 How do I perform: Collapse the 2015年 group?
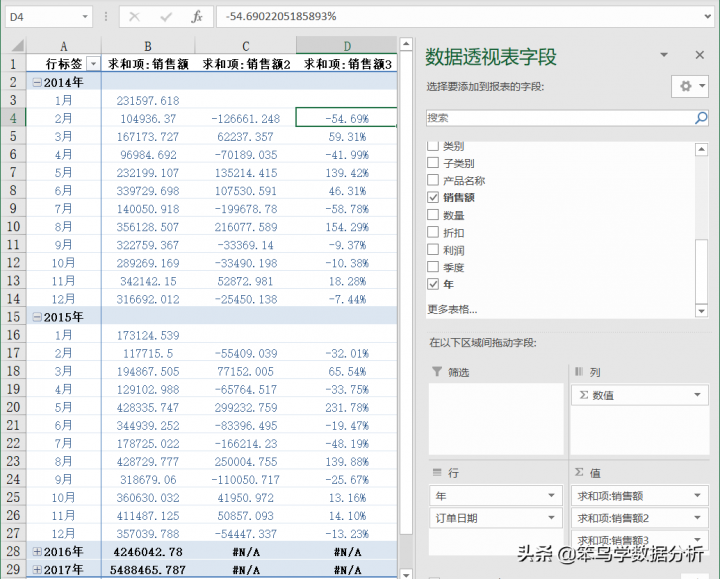pos(37,317)
